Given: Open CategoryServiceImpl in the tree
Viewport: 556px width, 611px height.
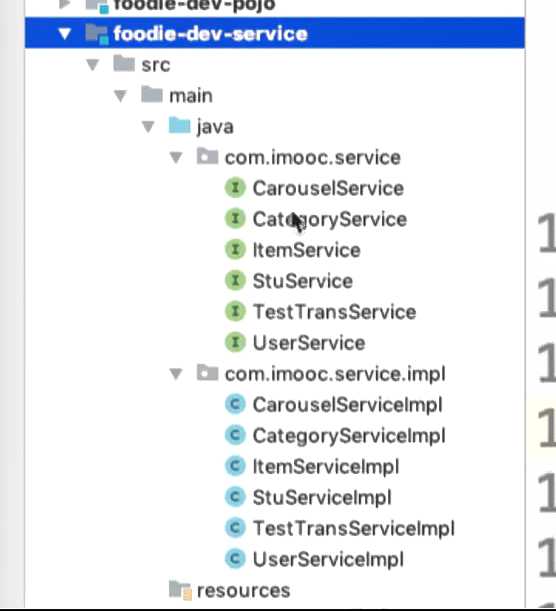Looking at the screenshot, I should click(x=349, y=436).
